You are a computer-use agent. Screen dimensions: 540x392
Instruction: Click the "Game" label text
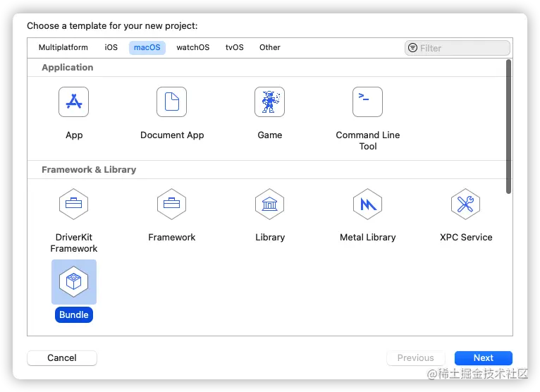(270, 135)
